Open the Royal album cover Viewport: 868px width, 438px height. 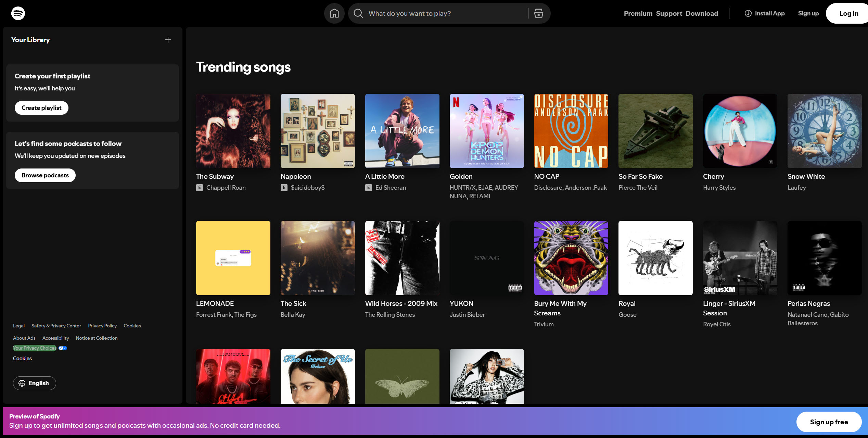click(655, 258)
